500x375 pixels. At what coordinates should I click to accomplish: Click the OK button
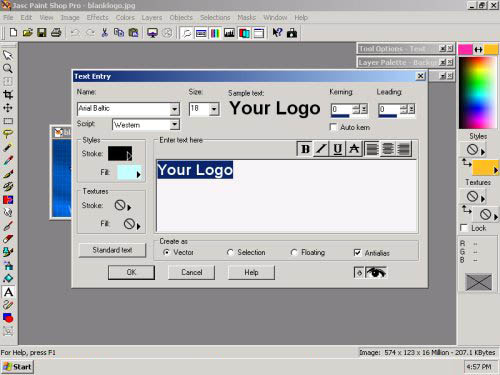pos(131,272)
